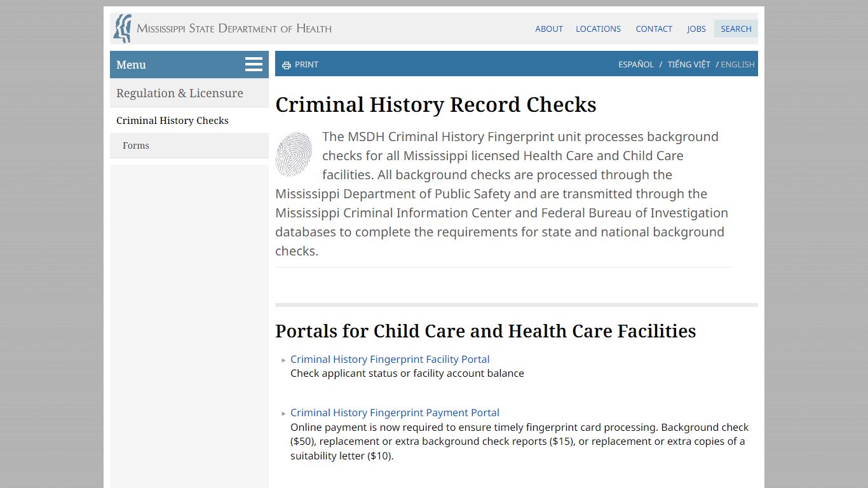Click the fingerprint image
This screenshot has height=488, width=868.
(294, 154)
